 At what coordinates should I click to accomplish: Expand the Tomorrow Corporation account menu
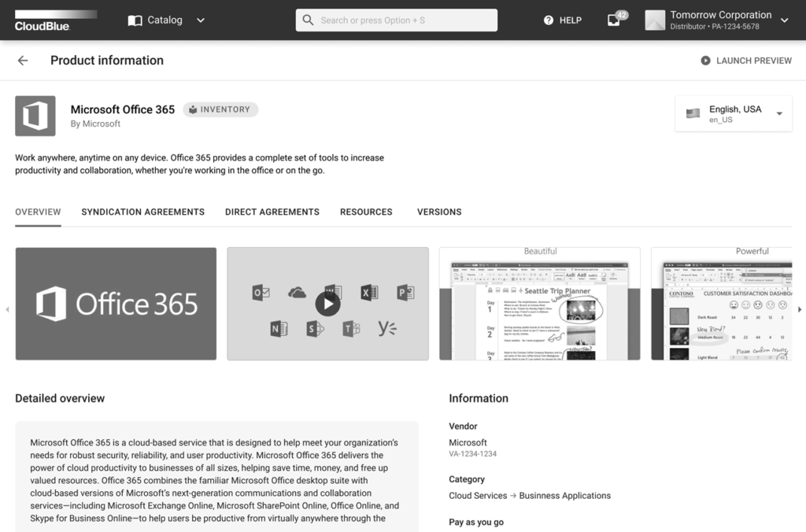(784, 20)
